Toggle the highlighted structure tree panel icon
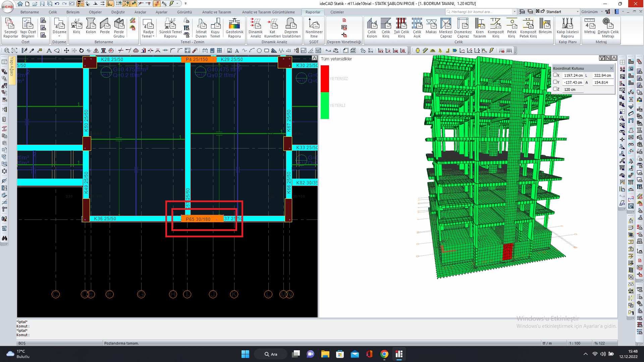The width and height of the screenshot is (644, 362). pyautogui.click(x=80, y=4)
